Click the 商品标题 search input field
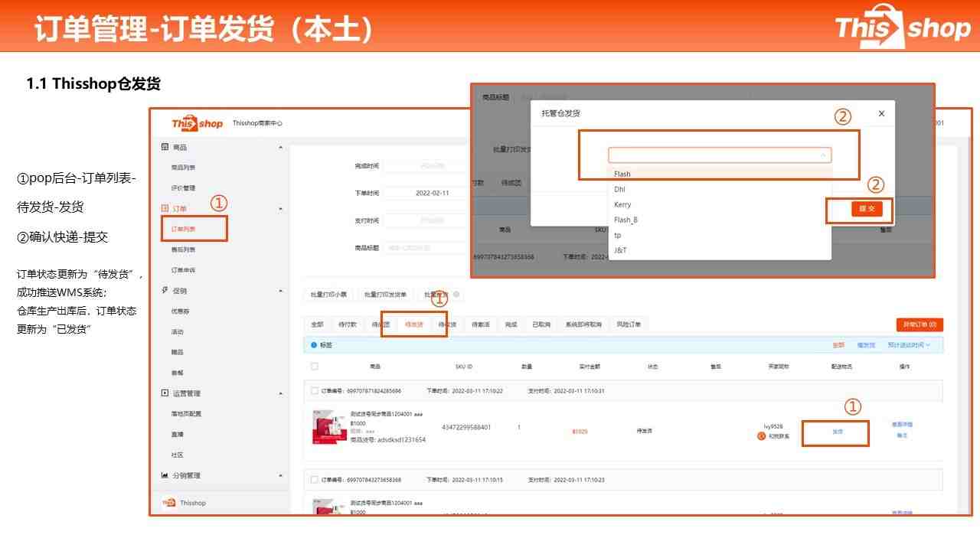This screenshot has width=980, height=551. [426, 248]
